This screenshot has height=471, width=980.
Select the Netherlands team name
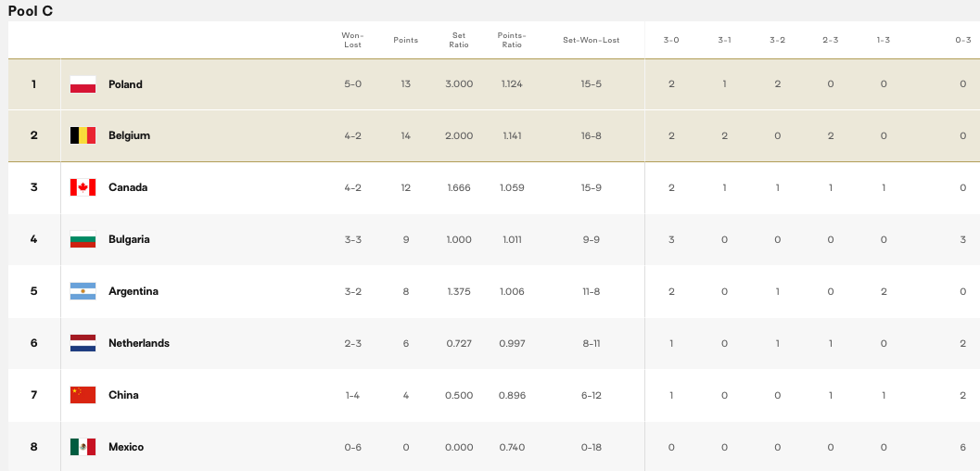(138, 343)
